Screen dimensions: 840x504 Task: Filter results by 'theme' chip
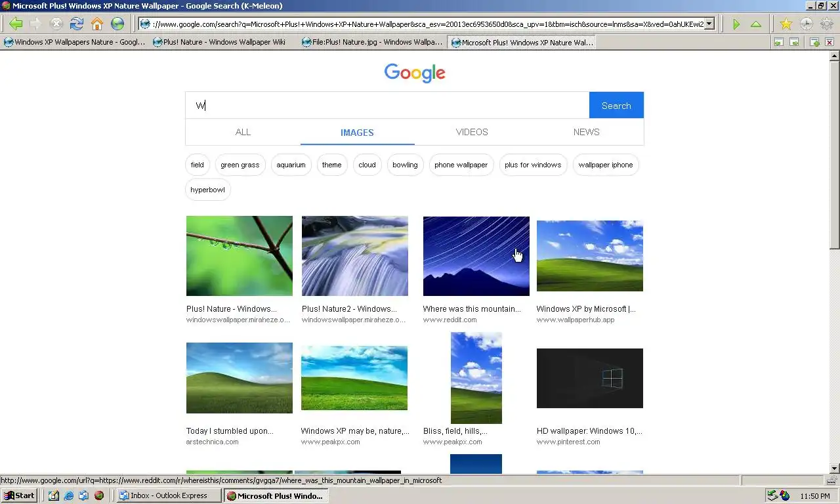(331, 165)
